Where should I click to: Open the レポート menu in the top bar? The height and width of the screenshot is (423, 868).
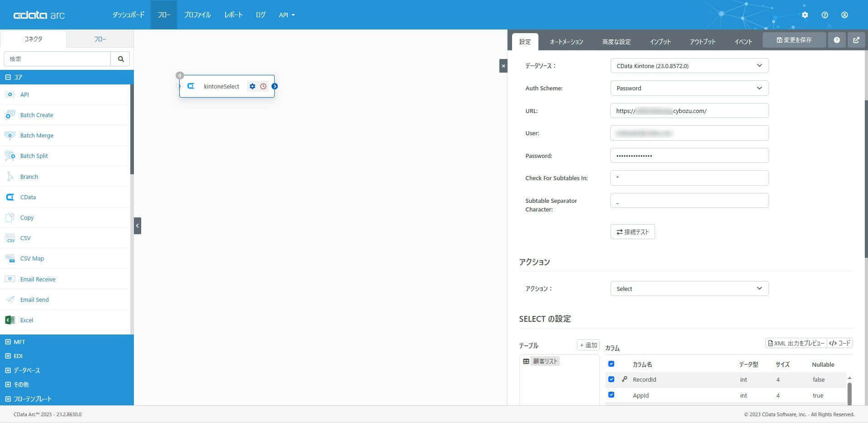pyautogui.click(x=233, y=15)
